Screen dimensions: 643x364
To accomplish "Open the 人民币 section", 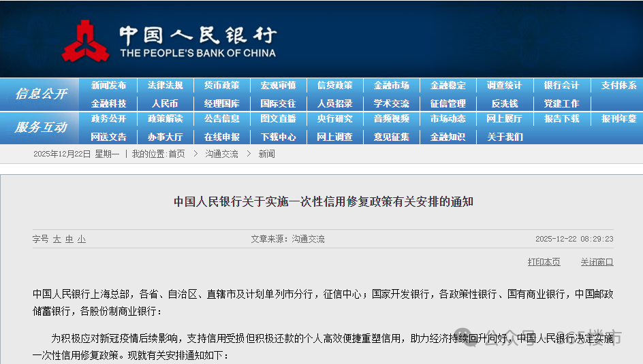I will click(x=165, y=103).
